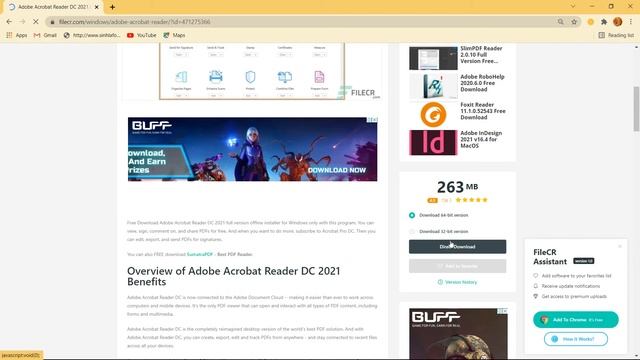Image resolution: width=640 pixels, height=360 pixels.
Task: Close the Adobe Acrobat Reader tab
Action: click(x=97, y=7)
